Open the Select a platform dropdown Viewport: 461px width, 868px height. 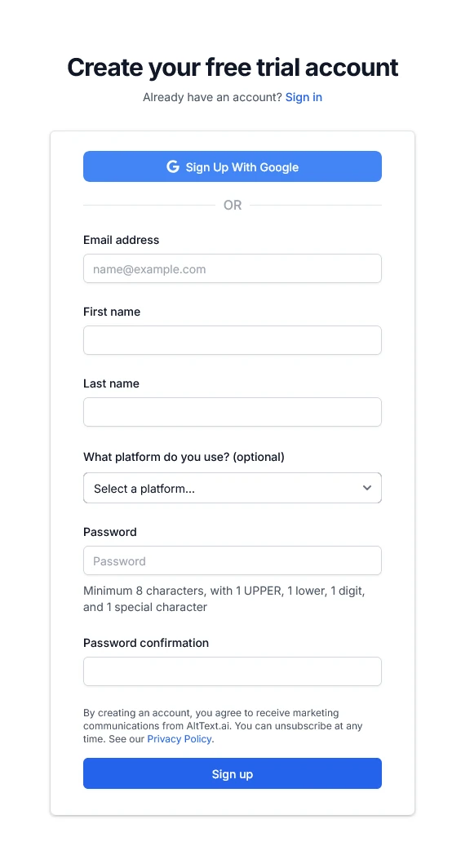pos(233,488)
